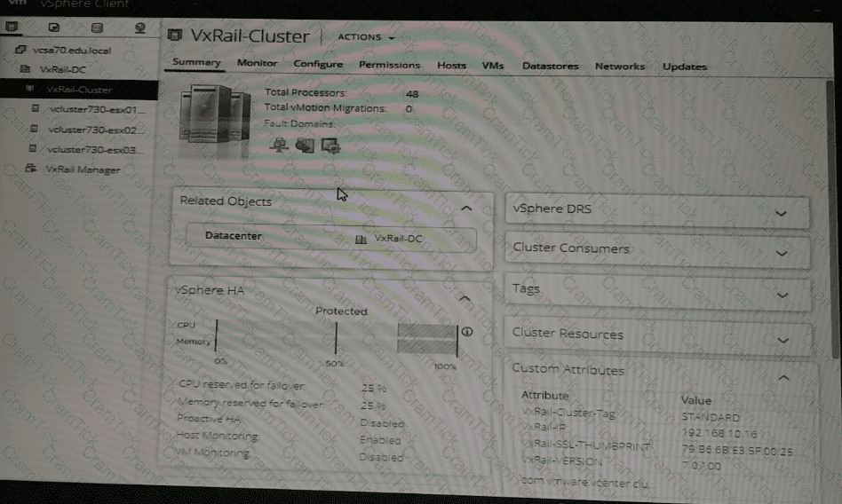Click the middle icon under Fault Domains

pyautogui.click(x=305, y=145)
